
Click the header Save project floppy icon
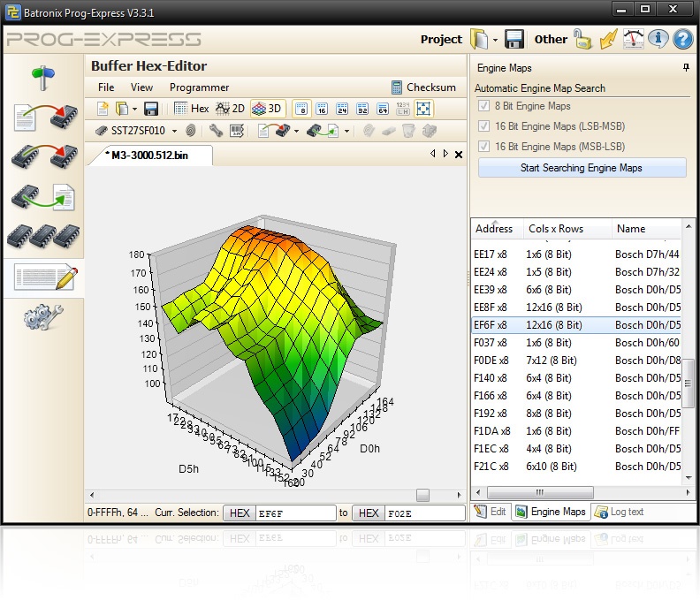pyautogui.click(x=514, y=39)
